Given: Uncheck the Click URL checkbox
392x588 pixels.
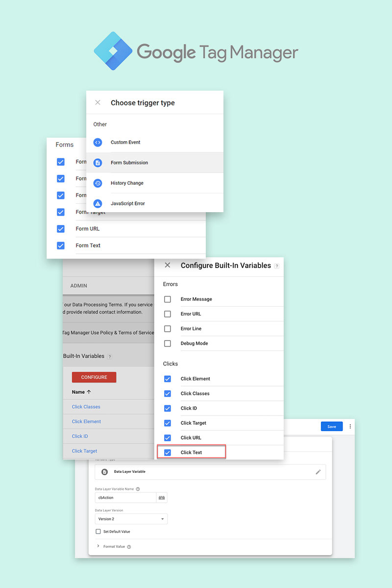Looking at the screenshot, I should pos(168,438).
